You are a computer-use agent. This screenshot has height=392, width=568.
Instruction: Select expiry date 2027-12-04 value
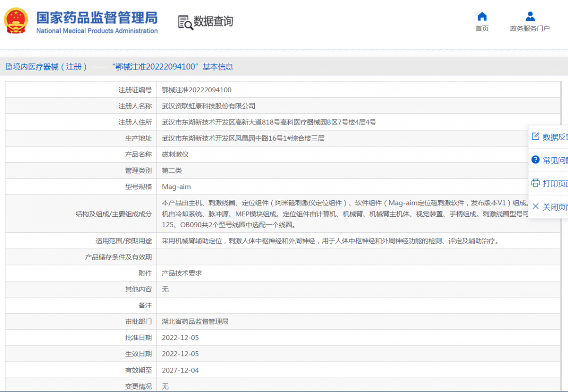coord(180,370)
